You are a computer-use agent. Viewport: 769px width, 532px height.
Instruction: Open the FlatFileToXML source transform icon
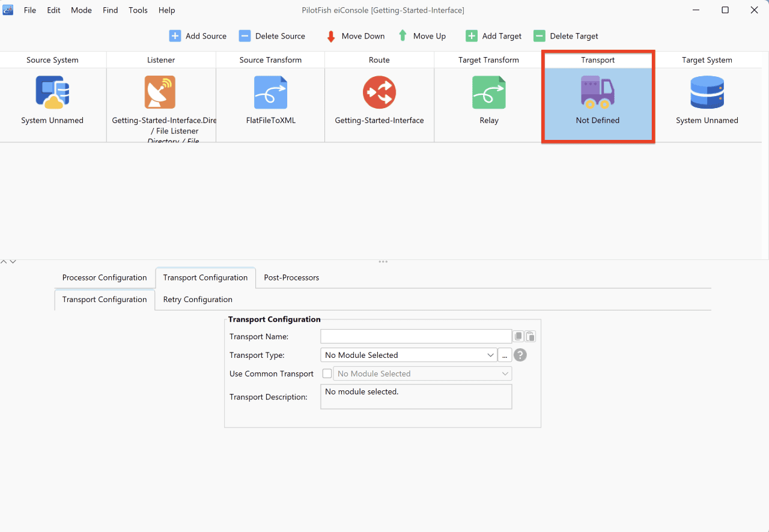coord(270,92)
